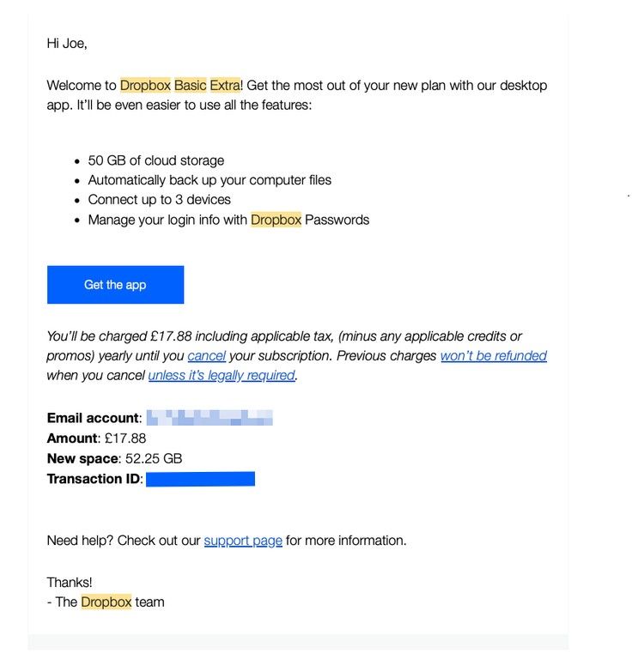Click the "Thanks!" closing text
The height and width of the screenshot is (665, 644).
click(x=70, y=583)
